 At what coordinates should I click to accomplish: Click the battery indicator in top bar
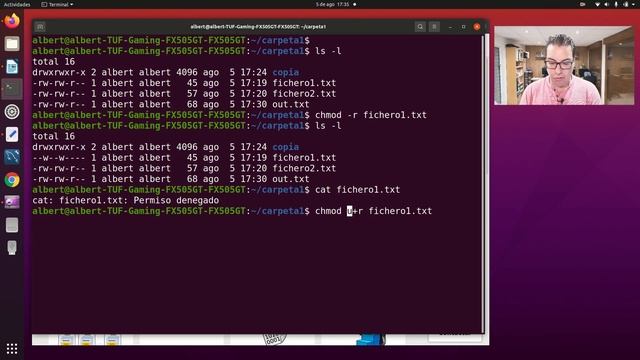pos(626,4)
